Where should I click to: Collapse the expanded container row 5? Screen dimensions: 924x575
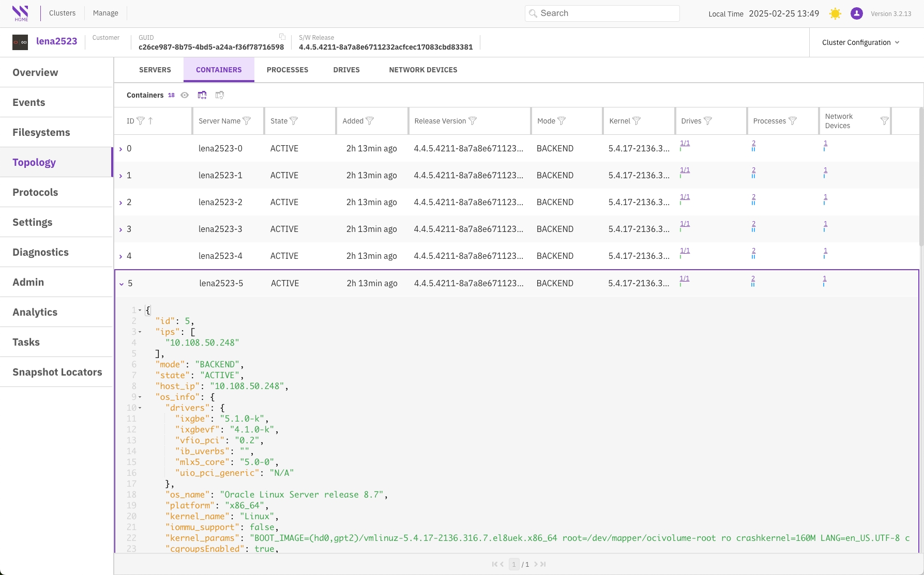122,284
